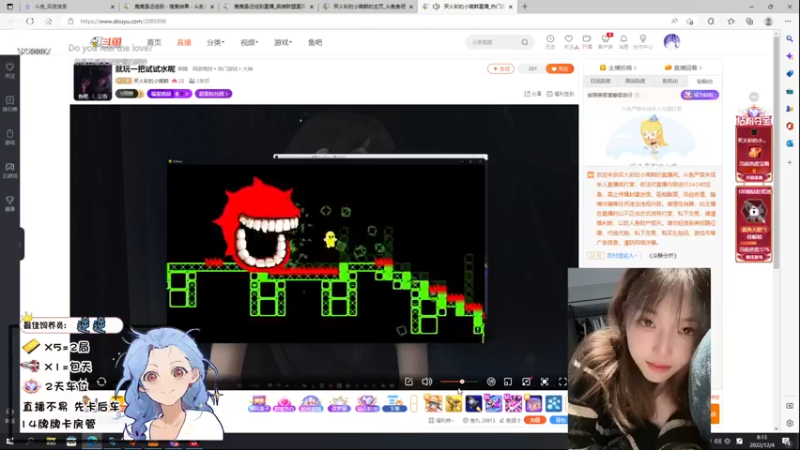Select the 直播 live menu item

coord(184,42)
